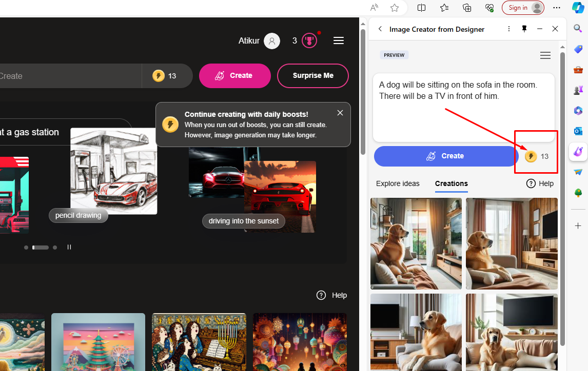The image size is (588, 371).
Task: Open women at piano gallery image
Action: (199, 342)
